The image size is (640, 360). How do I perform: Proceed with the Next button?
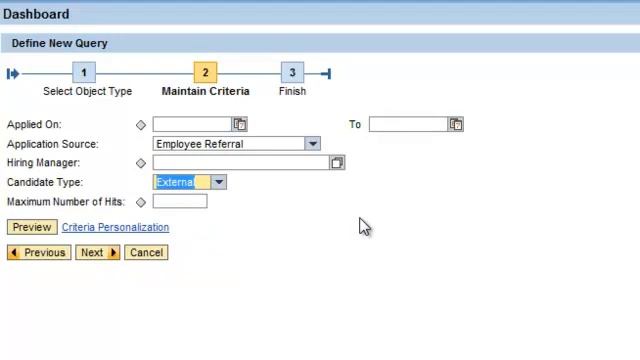point(98,253)
